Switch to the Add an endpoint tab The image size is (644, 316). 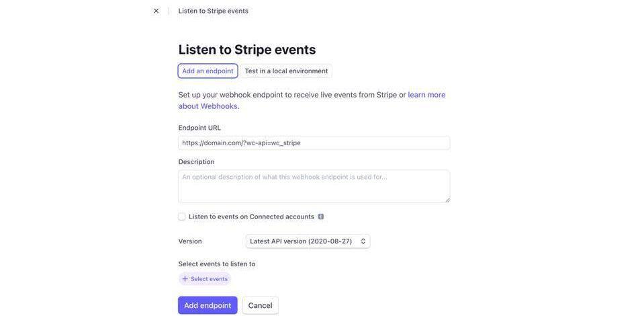[x=208, y=71]
